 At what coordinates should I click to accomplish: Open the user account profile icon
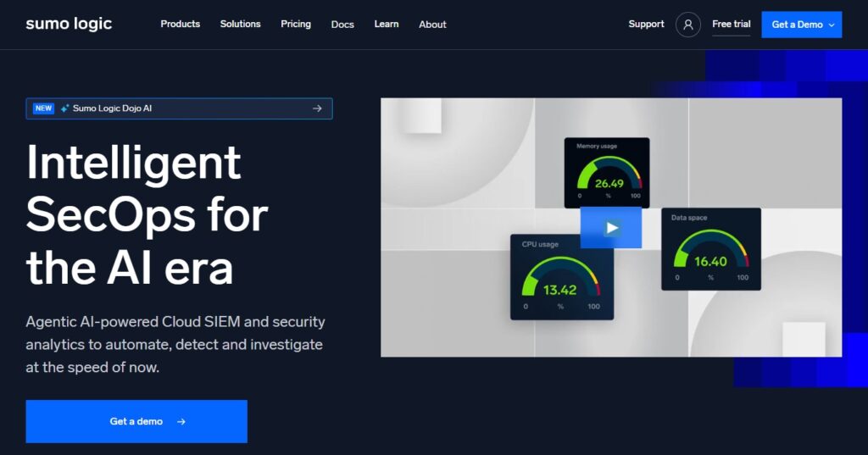pos(687,25)
